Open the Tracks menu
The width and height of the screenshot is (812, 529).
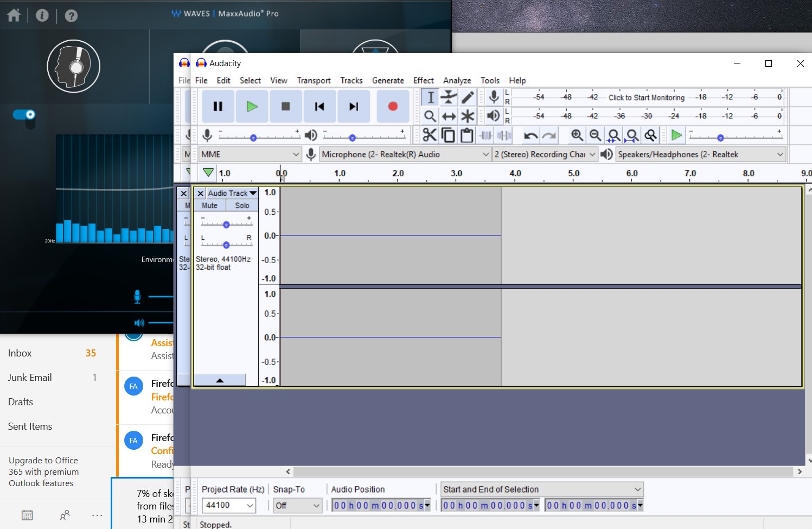pos(351,80)
